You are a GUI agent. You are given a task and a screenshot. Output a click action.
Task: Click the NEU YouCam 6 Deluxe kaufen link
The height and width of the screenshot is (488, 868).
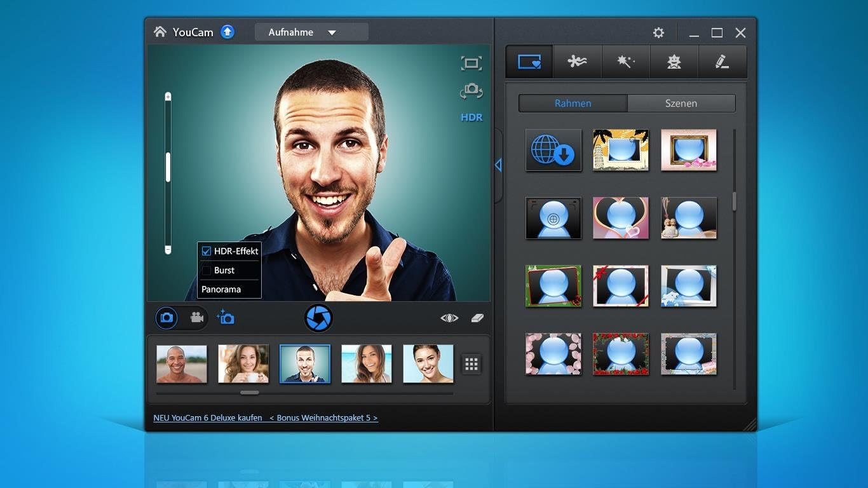(x=208, y=418)
